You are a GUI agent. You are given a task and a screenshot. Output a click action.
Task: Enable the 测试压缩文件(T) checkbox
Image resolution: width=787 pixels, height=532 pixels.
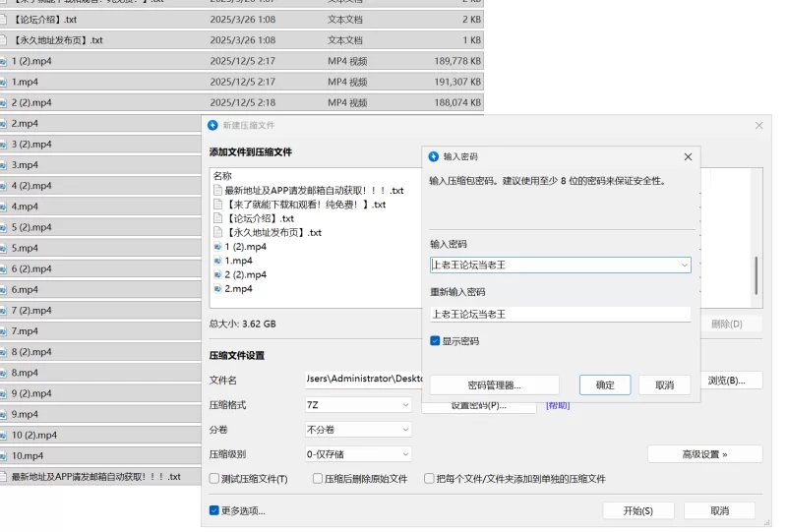(x=214, y=479)
